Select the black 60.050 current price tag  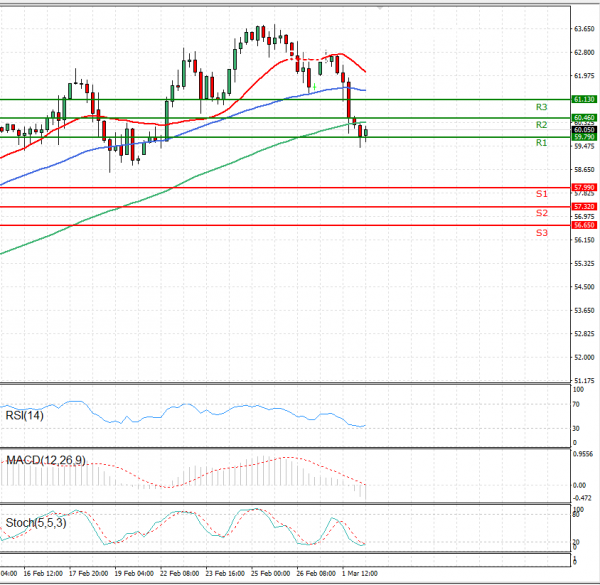(584, 130)
